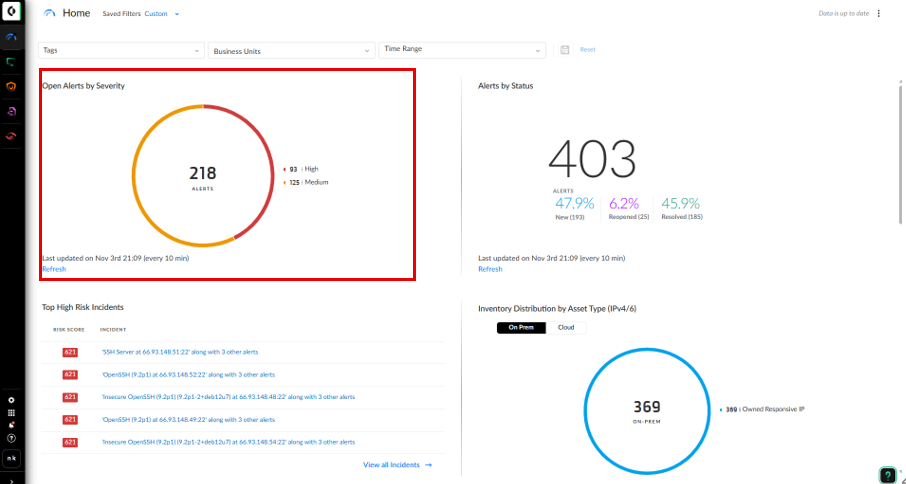This screenshot has height=484, width=906.
Task: Open the settings gear in sidebar
Action: (x=11, y=399)
